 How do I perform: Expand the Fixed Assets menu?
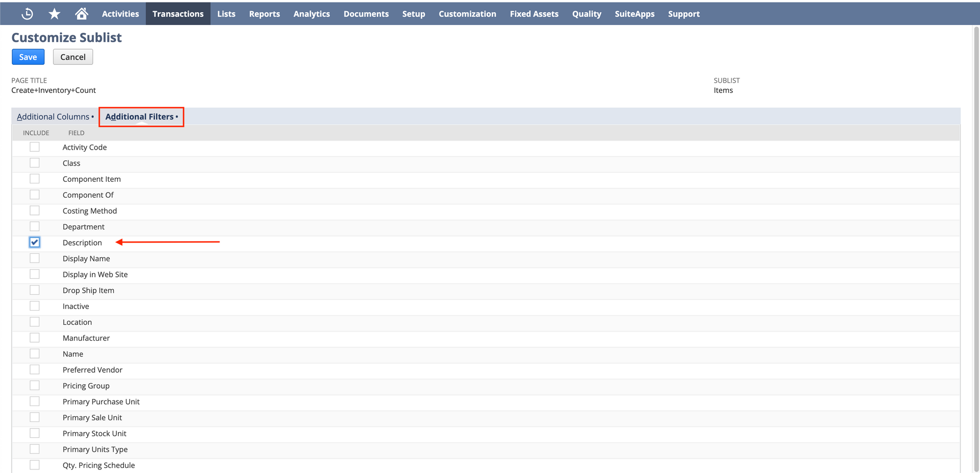point(534,14)
